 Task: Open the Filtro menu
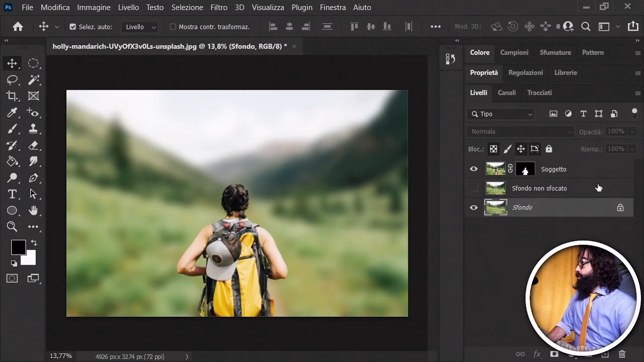218,7
